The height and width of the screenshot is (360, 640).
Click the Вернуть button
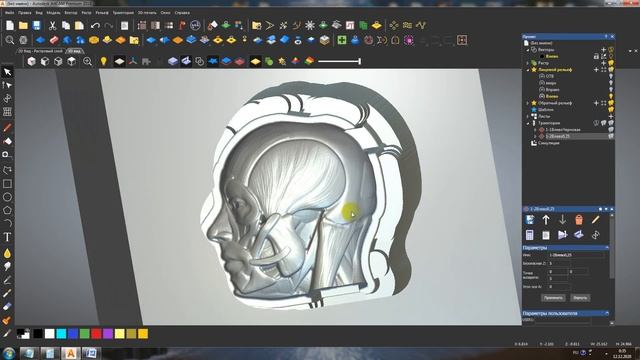pyautogui.click(x=580, y=298)
